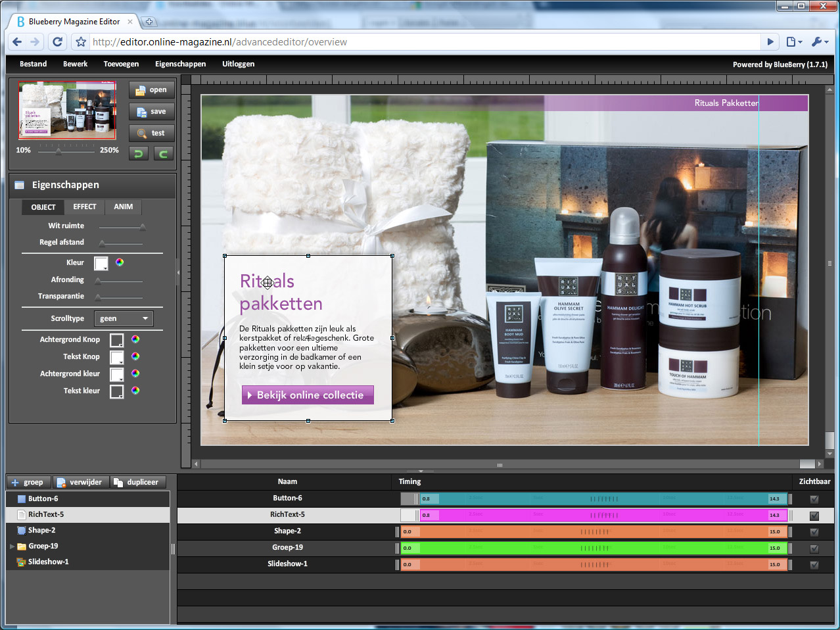
Task: Open the Eigenschappen menu
Action: (x=181, y=64)
